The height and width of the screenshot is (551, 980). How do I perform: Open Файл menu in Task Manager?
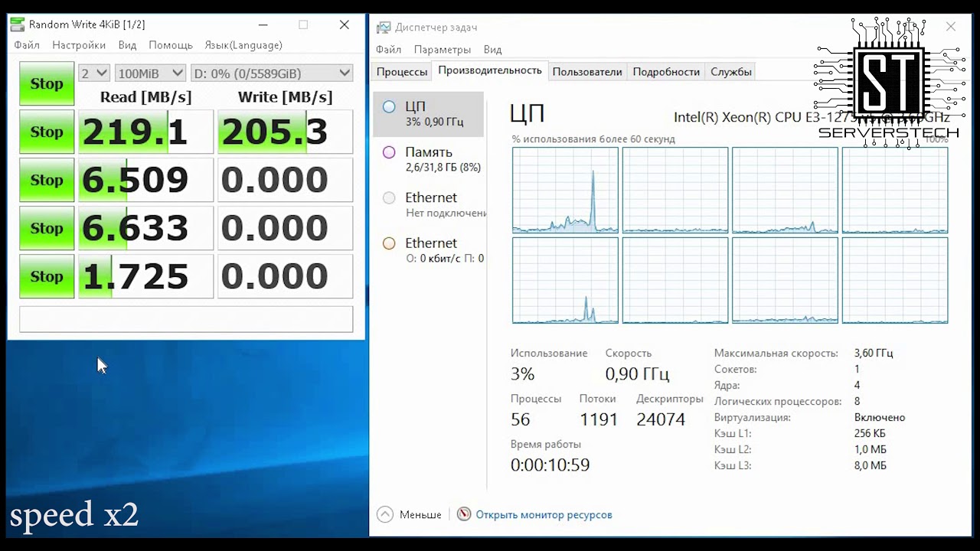389,49
